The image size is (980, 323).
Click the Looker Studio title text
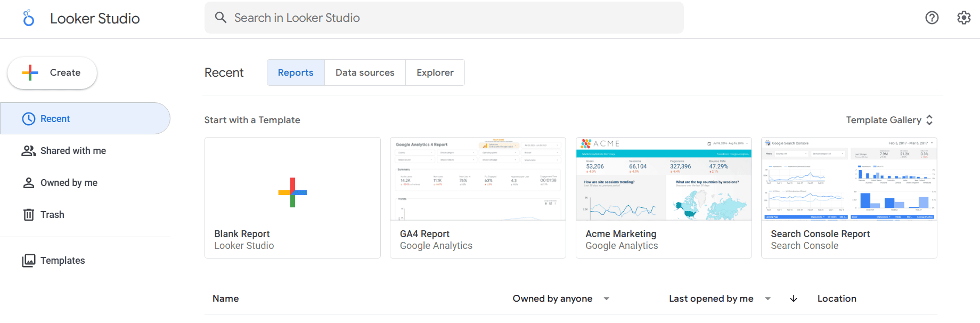point(95,18)
